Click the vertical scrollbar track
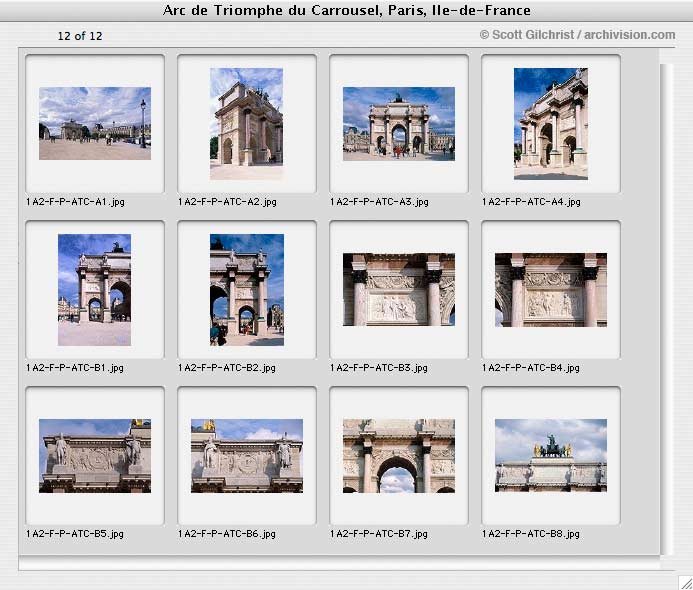This screenshot has width=693, height=590. pyautogui.click(x=667, y=309)
